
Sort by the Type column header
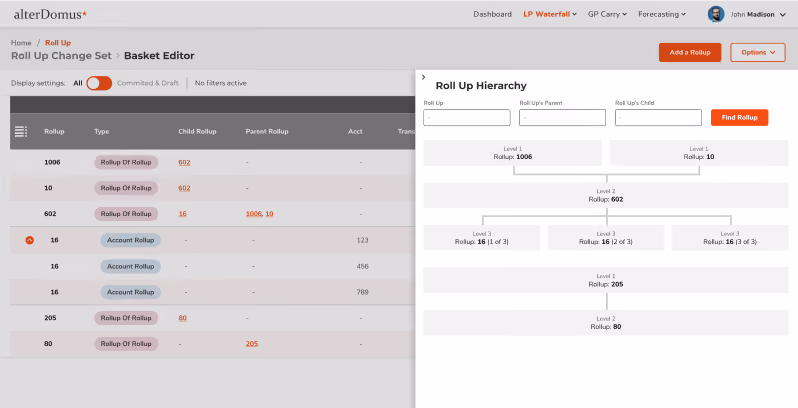click(101, 131)
